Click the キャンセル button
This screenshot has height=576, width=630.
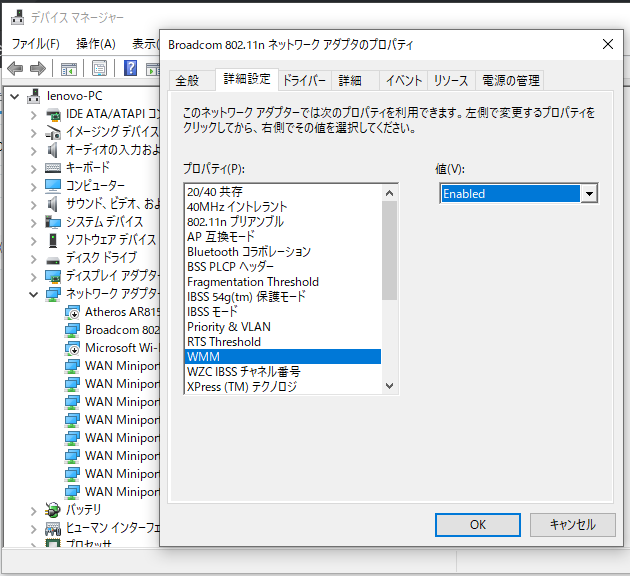(573, 525)
